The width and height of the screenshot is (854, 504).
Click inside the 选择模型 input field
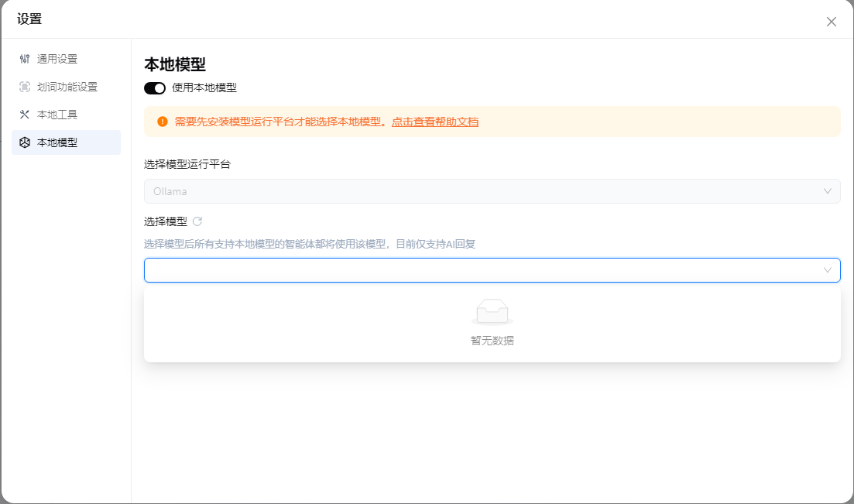(x=480, y=270)
